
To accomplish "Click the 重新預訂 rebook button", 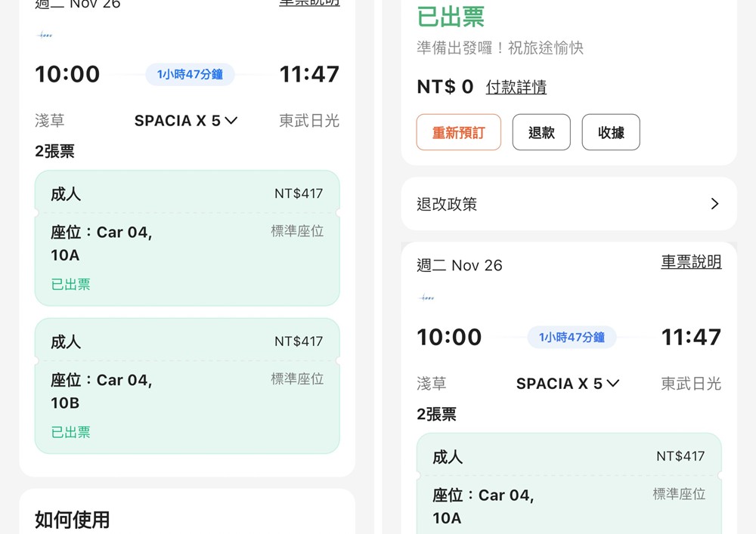I will (x=458, y=133).
